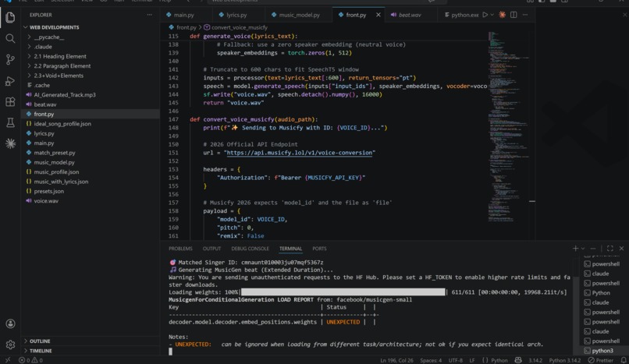Open errors and warnings status indicator
Screen dimensions: 629x364
click(x=31, y=360)
